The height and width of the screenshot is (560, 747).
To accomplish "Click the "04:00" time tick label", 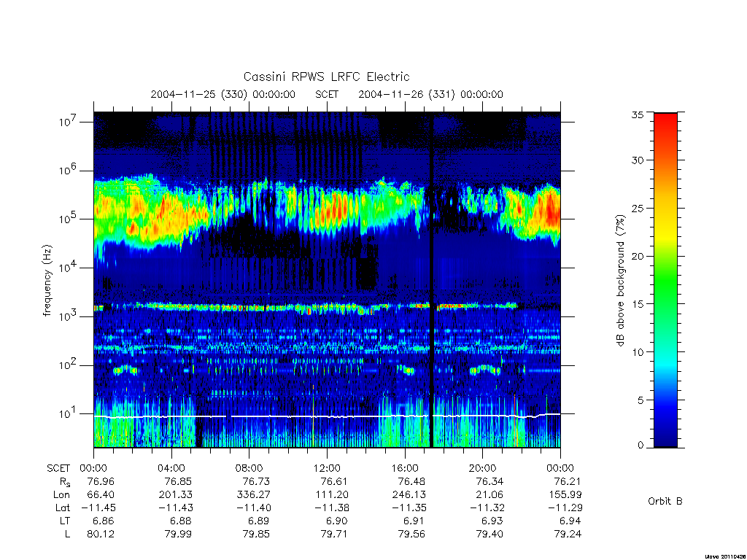I will tap(171, 468).
